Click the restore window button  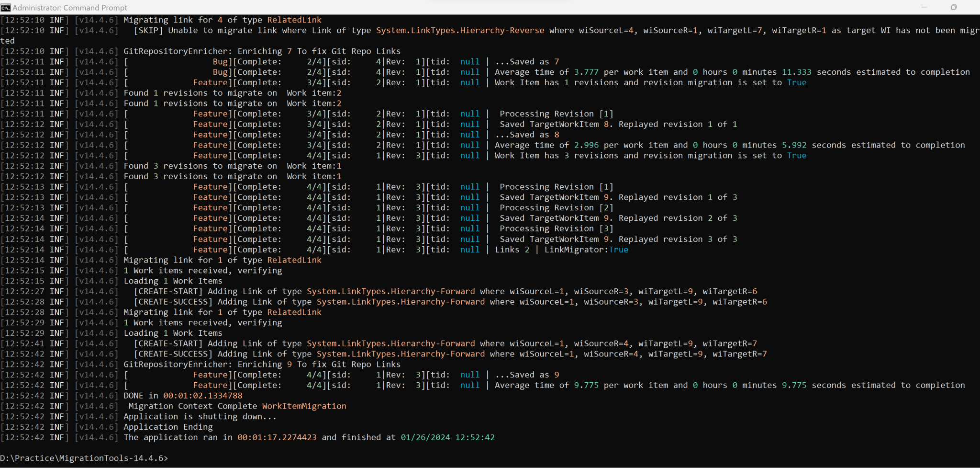[x=954, y=7]
